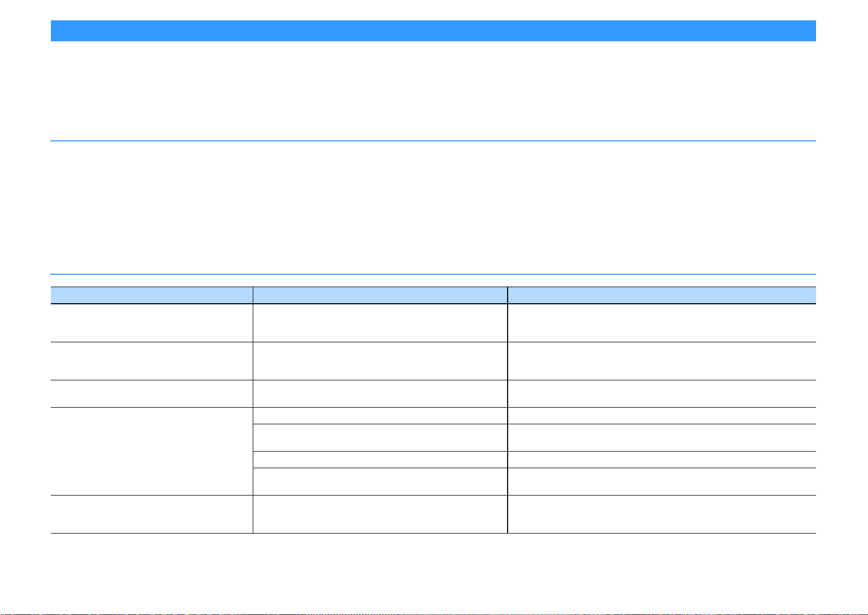868x615 pixels.
Task: Click the blank section between the two blue rules
Action: tap(433, 208)
